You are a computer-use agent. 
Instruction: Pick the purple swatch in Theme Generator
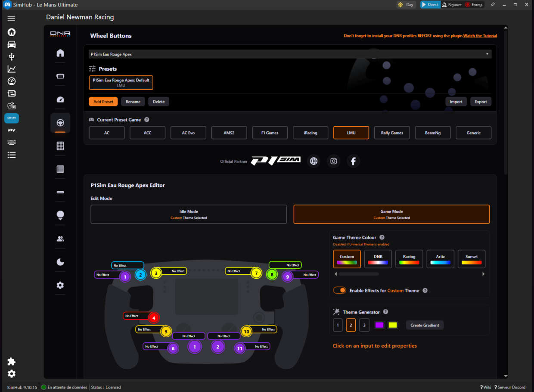point(379,325)
